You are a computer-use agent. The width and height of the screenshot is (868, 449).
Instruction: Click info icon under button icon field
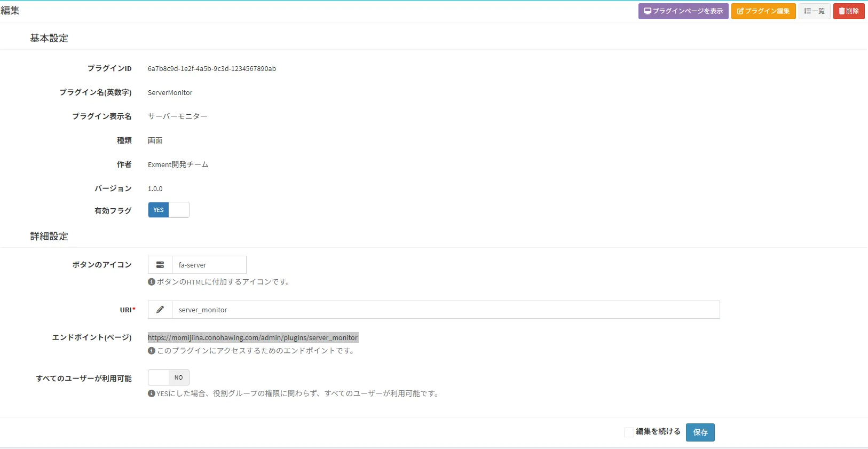152,282
